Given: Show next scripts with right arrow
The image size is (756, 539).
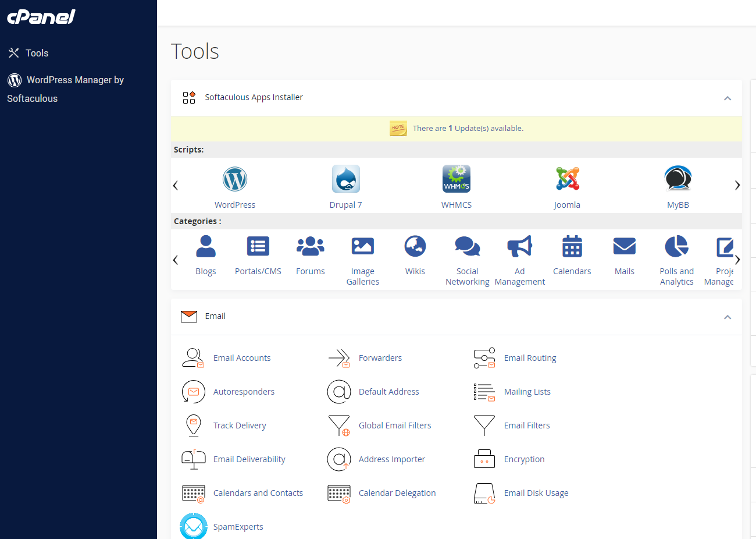Looking at the screenshot, I should (737, 186).
